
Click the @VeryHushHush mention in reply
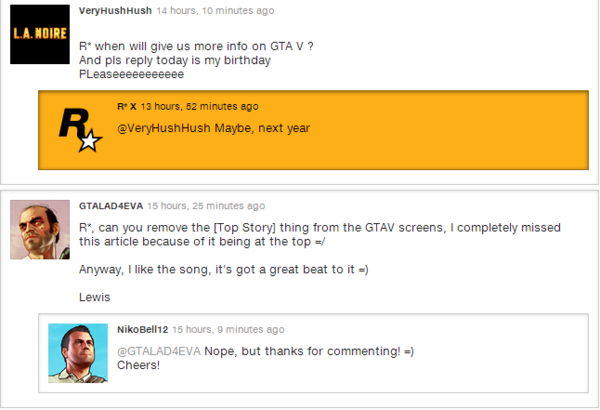coord(164,128)
